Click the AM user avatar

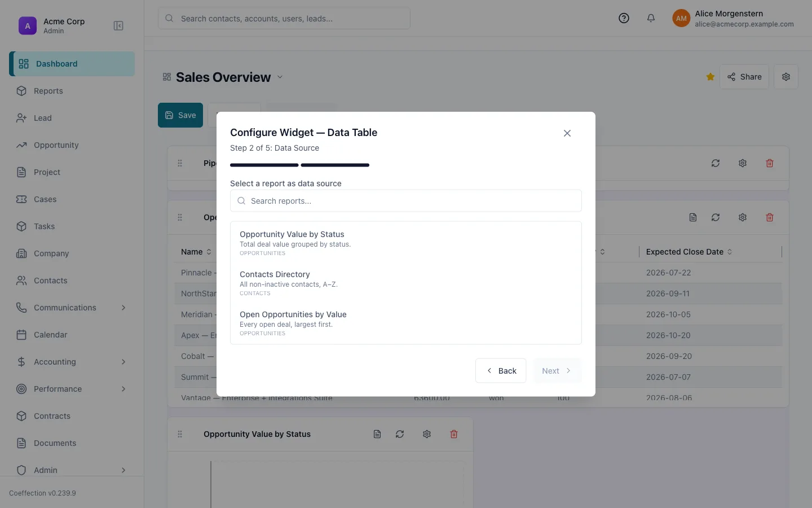[x=681, y=18]
